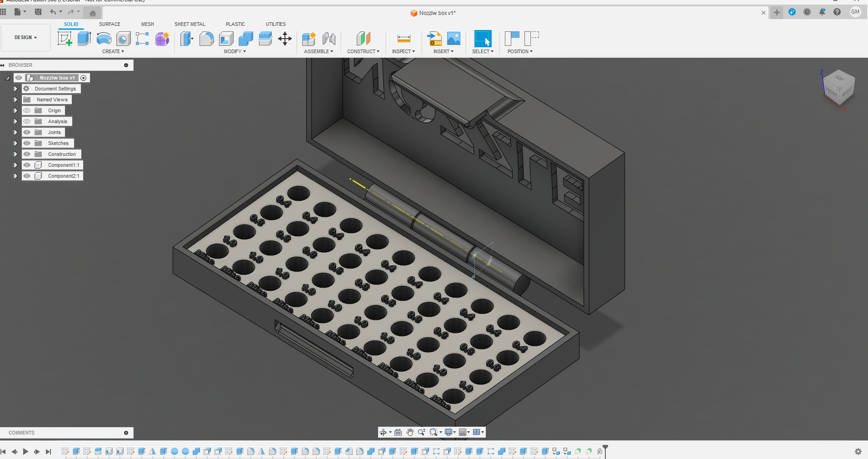Show the Origin folder visibility
The image size is (868, 459).
click(27, 110)
